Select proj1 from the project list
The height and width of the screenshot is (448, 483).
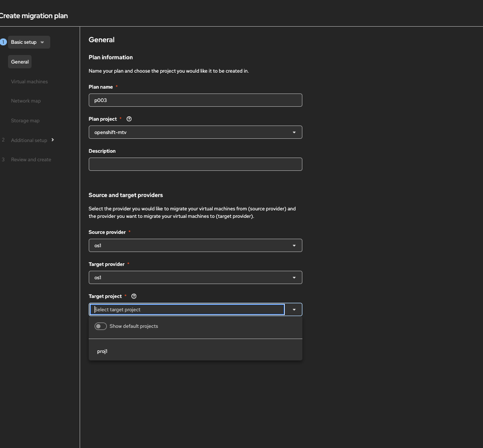(103, 351)
